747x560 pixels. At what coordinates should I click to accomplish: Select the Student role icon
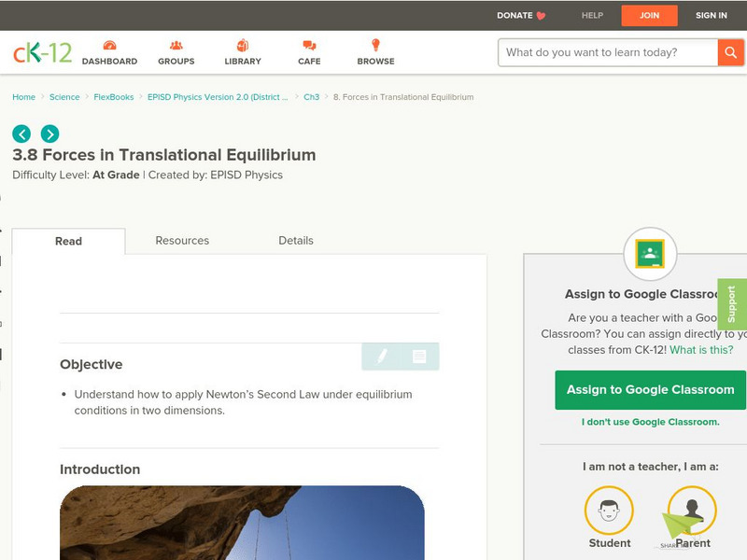609,511
